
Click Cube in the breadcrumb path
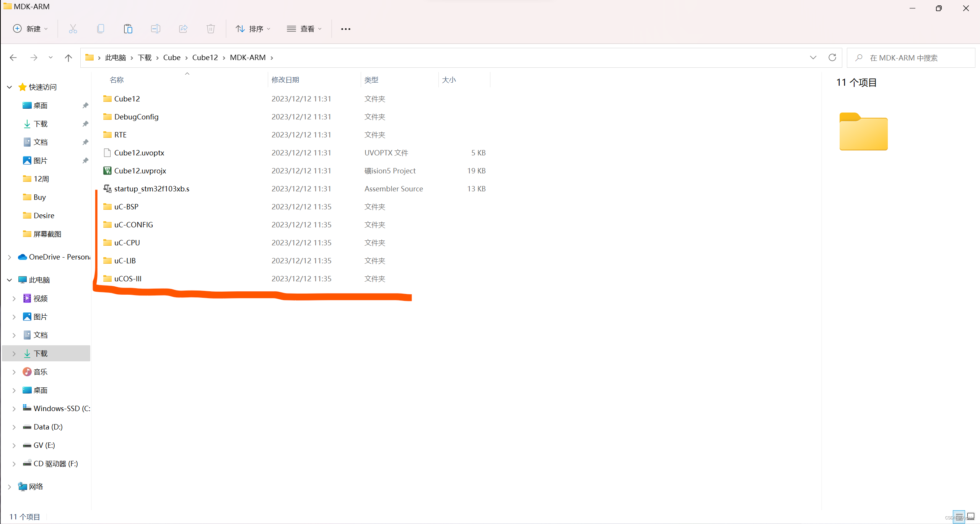coord(172,57)
